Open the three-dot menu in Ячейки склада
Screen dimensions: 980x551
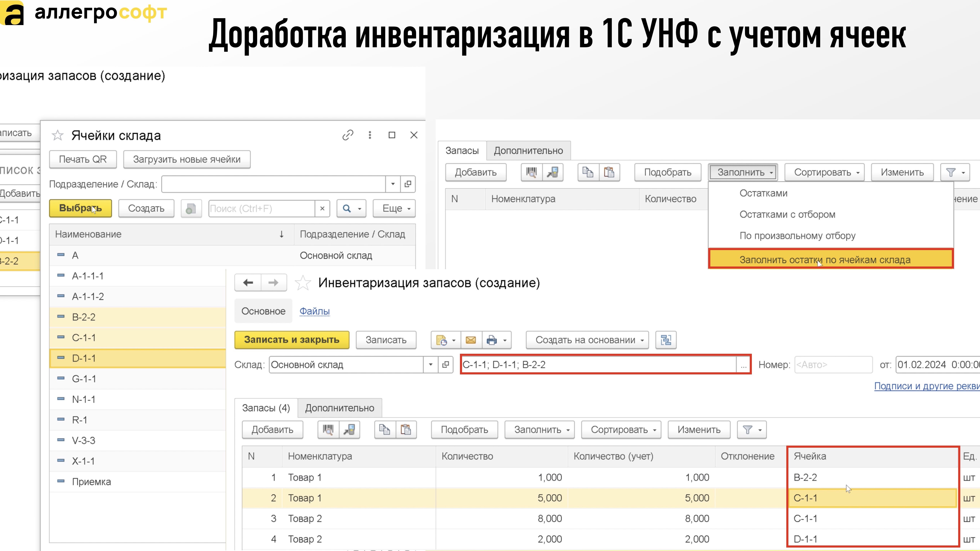pyautogui.click(x=370, y=135)
